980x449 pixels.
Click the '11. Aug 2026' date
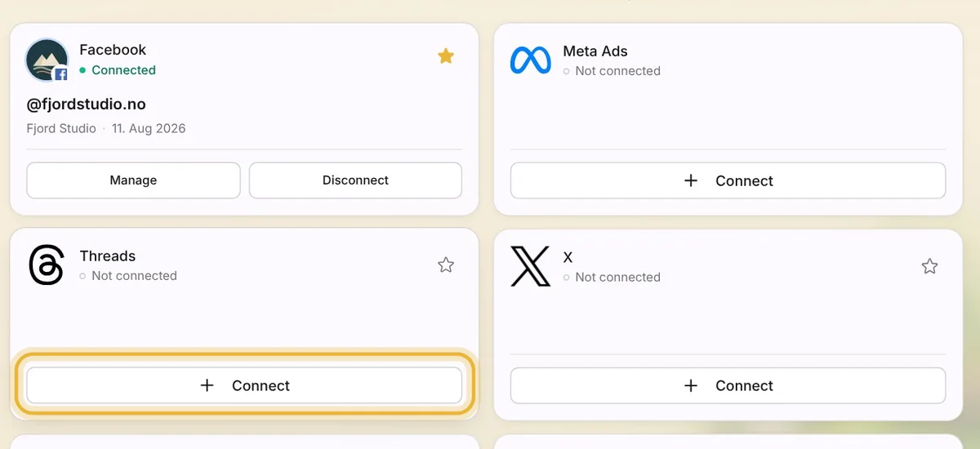[x=148, y=128]
